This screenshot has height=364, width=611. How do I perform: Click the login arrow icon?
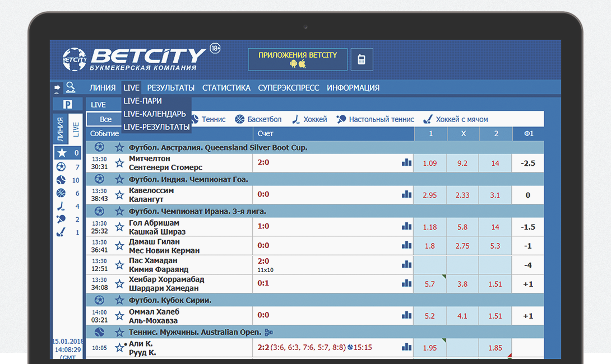tap(57, 88)
